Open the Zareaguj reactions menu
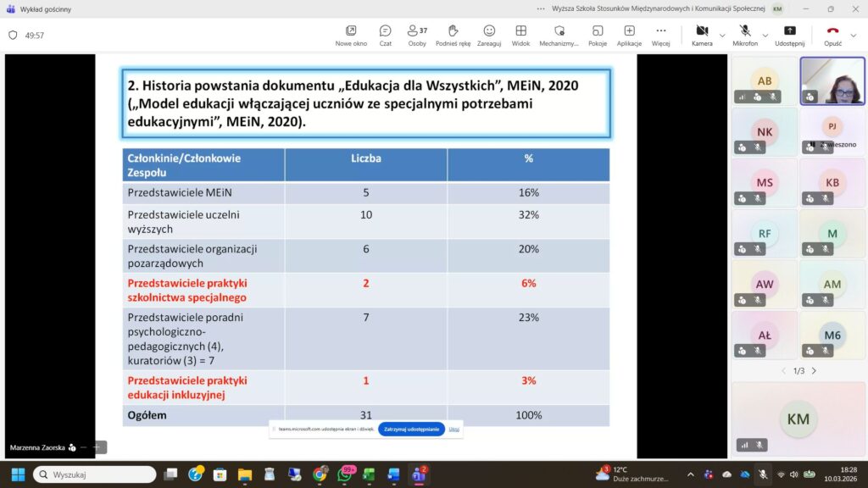 point(489,35)
